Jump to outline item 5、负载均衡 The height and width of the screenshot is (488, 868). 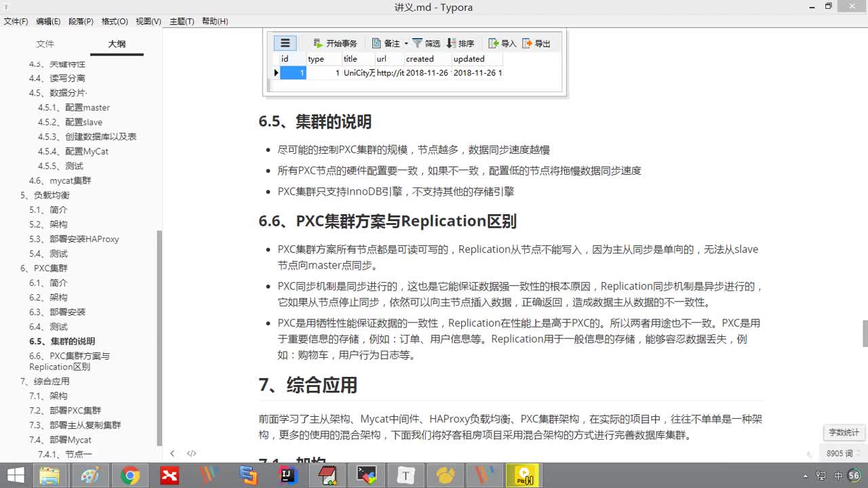45,195
